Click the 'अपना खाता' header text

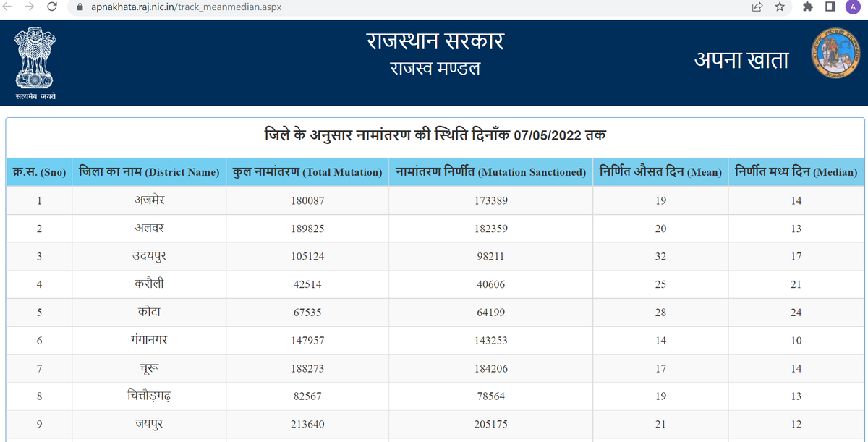coord(741,60)
